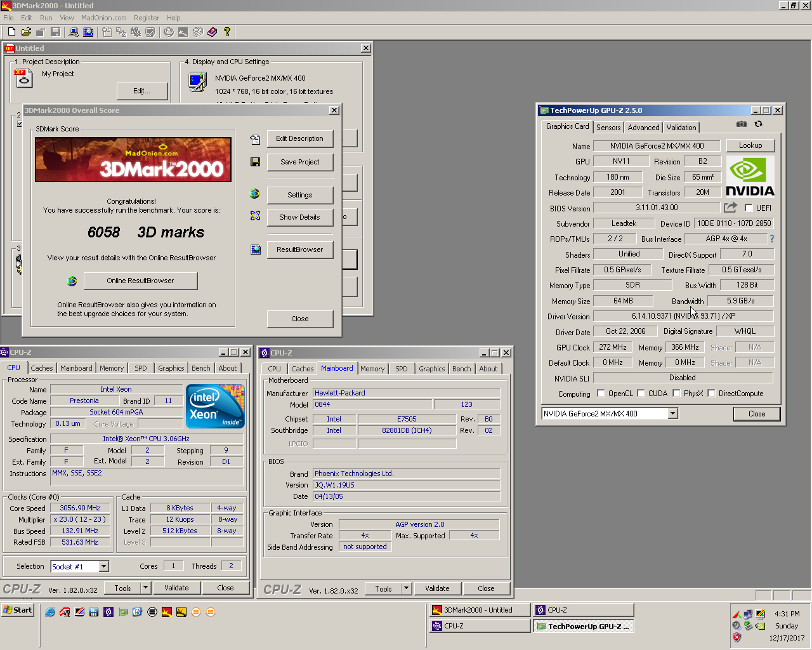812x650 pixels.
Task: Toggle the PhysX checkbox
Action: (676, 394)
